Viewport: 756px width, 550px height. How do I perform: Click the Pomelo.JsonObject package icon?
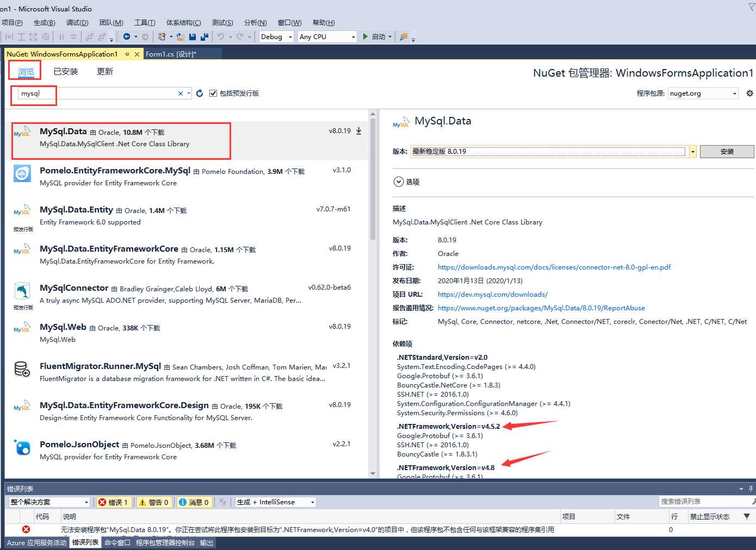tap(22, 448)
